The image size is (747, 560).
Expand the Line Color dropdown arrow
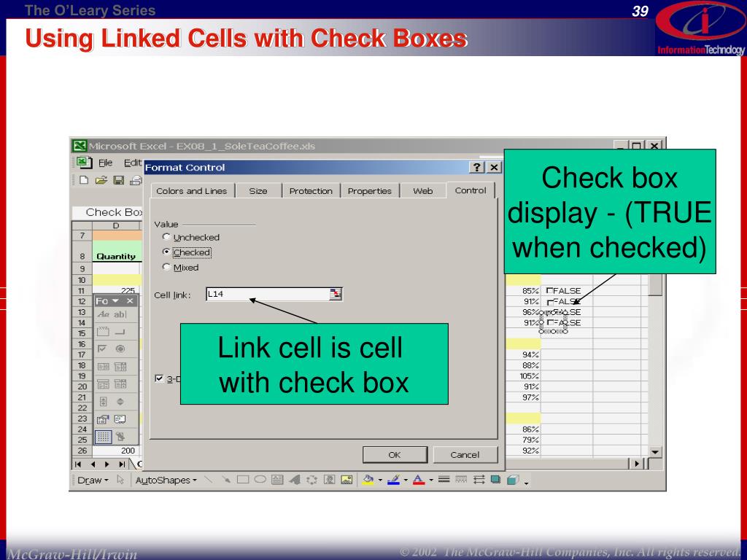(x=406, y=481)
